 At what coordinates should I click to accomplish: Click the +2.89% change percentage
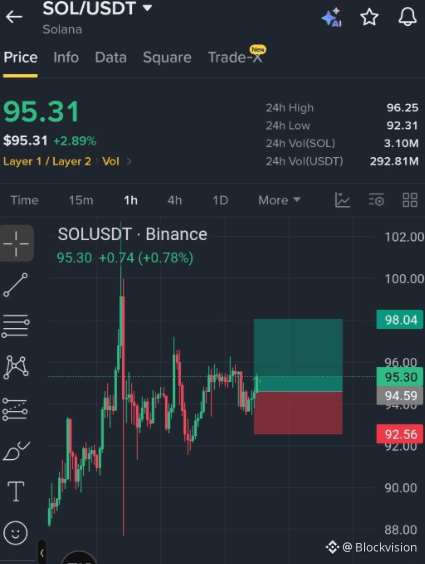[75, 141]
